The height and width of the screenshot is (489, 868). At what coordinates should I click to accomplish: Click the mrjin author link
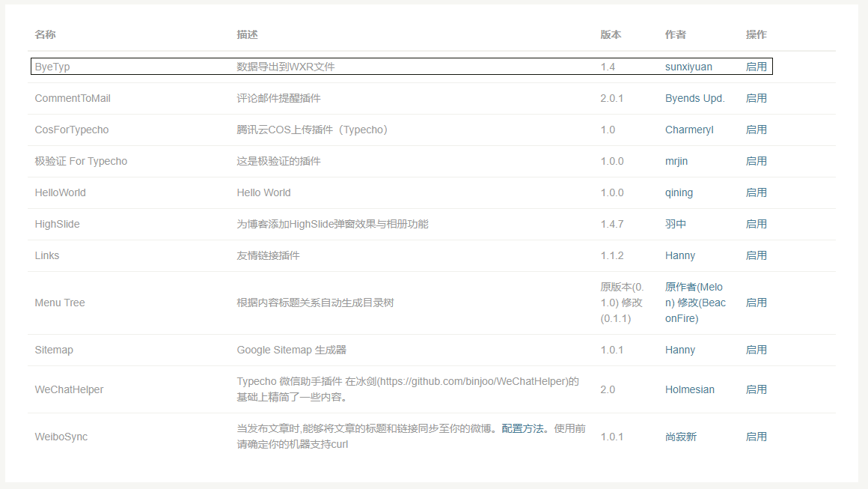(x=677, y=161)
